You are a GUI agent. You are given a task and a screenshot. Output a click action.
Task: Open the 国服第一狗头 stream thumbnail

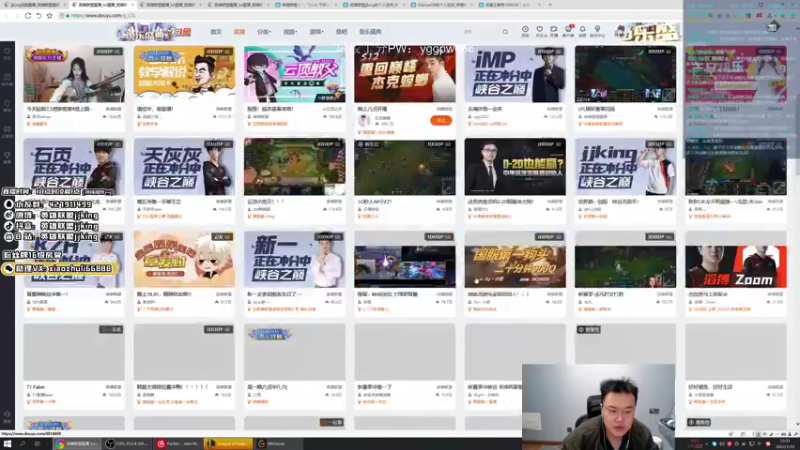(515, 259)
